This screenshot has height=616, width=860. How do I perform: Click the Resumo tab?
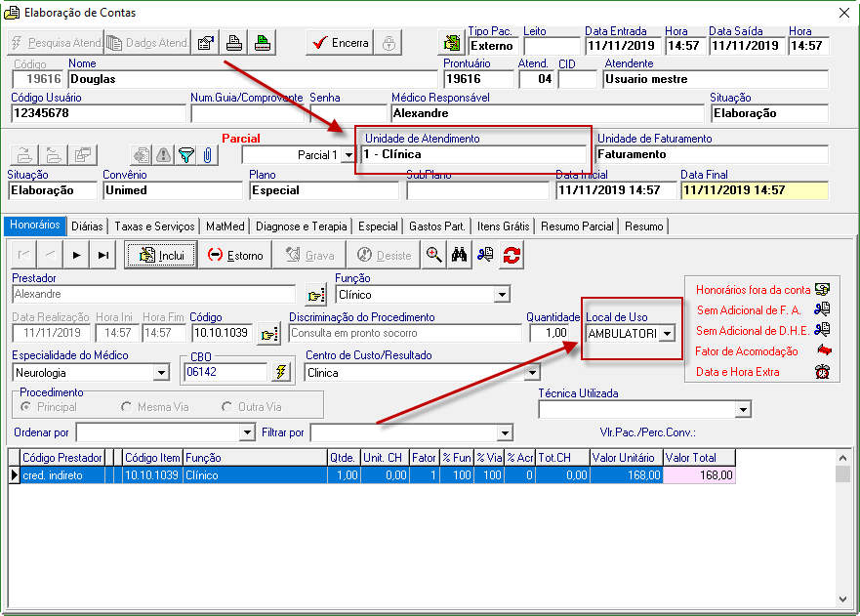(x=644, y=226)
